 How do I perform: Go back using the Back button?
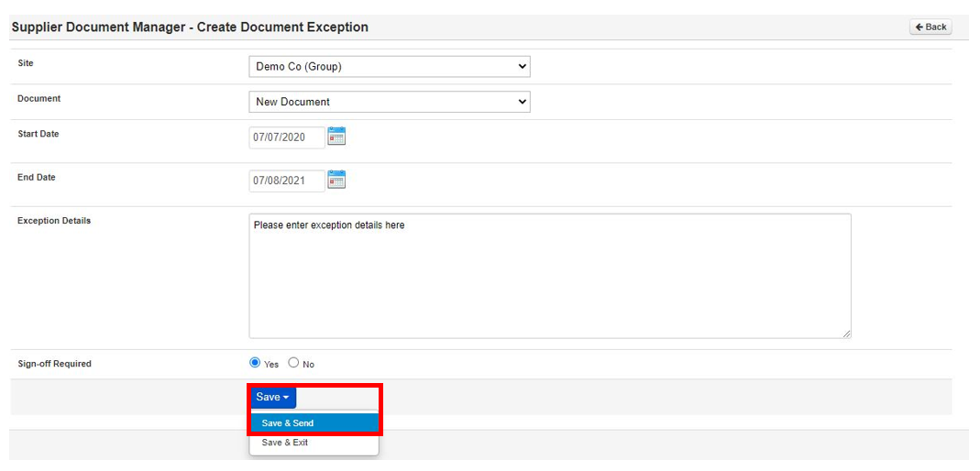[930, 27]
